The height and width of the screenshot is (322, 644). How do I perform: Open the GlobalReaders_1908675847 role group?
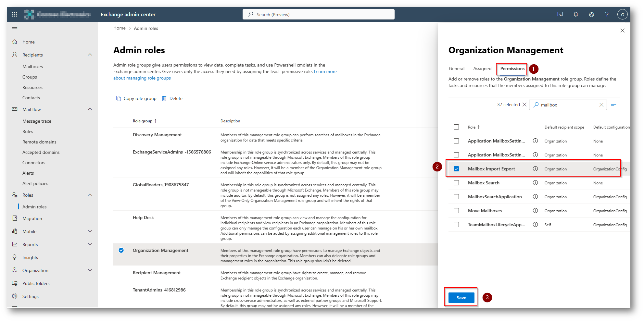161,185
